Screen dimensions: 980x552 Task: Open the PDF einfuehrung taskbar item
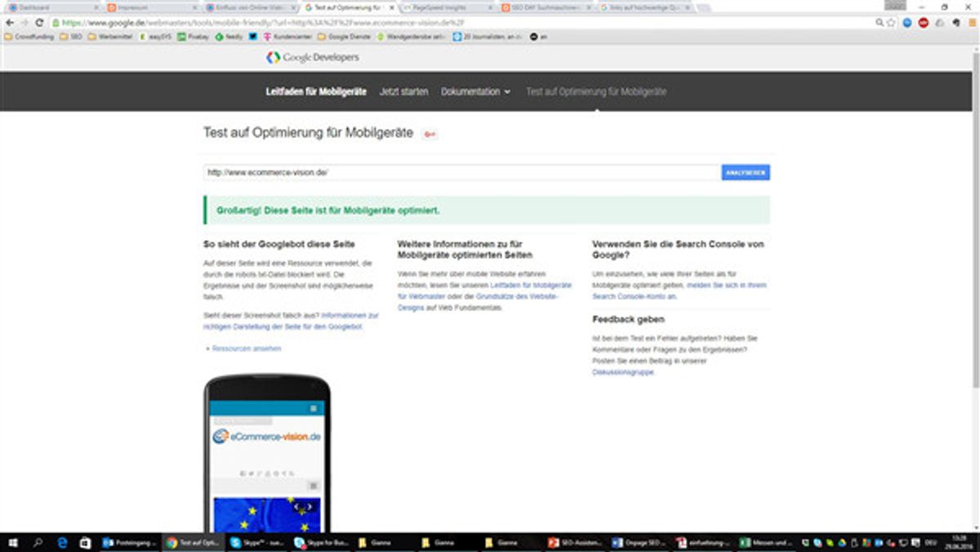click(x=702, y=542)
